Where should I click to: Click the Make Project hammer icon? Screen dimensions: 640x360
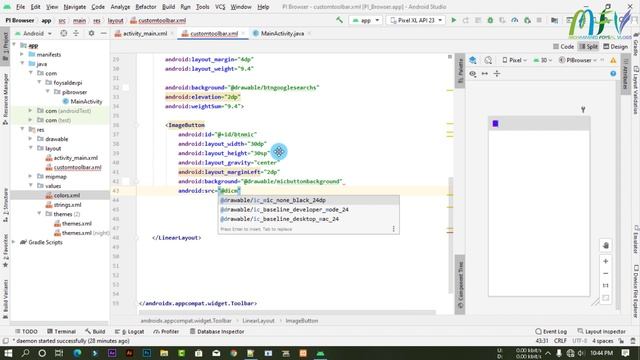tap(339, 20)
